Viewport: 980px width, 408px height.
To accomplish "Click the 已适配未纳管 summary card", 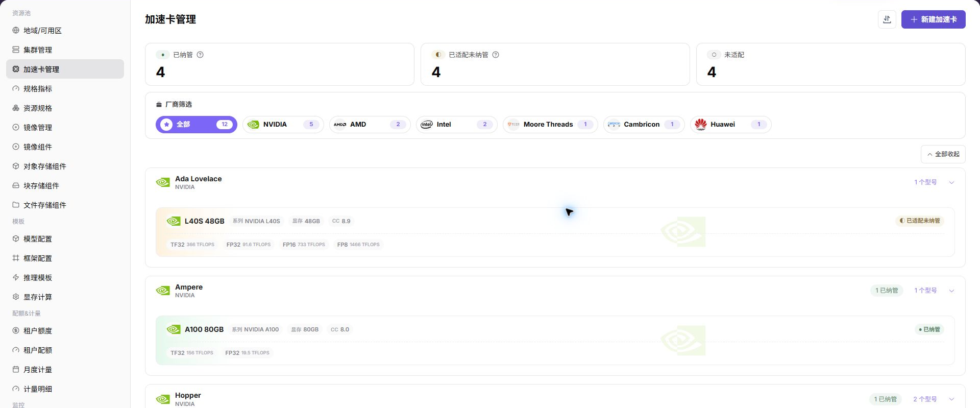I will click(x=555, y=64).
